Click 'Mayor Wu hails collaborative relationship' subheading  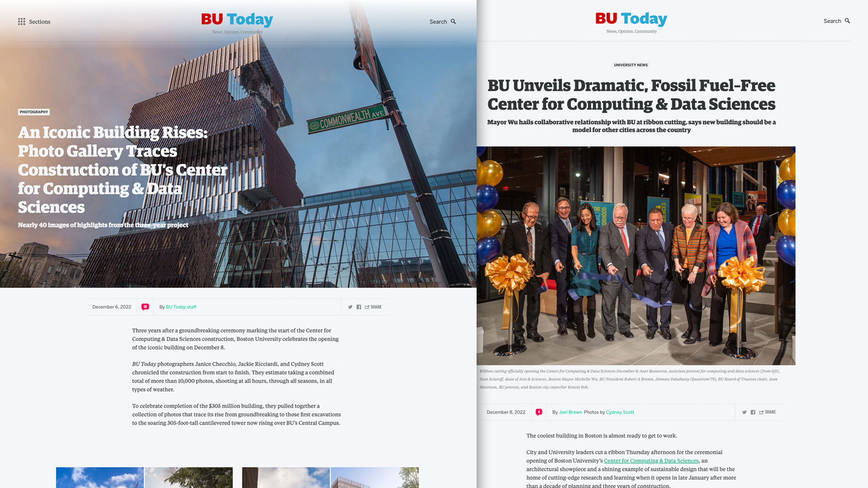point(631,126)
